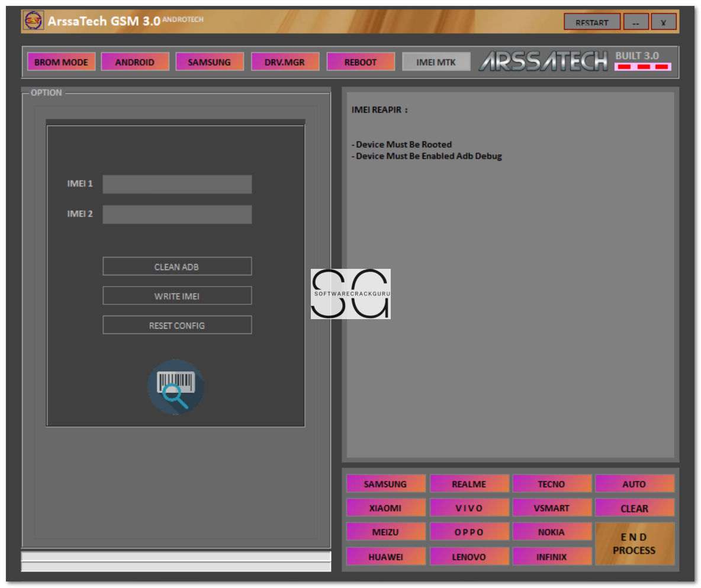Viewport: 701px width, 588px height.
Task: Click the IMEI 1 label text
Action: [x=80, y=184]
